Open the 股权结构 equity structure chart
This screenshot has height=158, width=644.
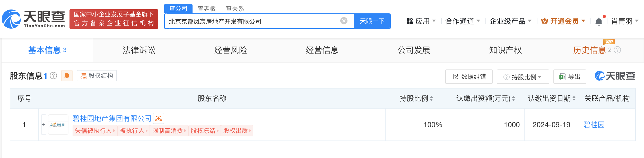pyautogui.click(x=97, y=76)
